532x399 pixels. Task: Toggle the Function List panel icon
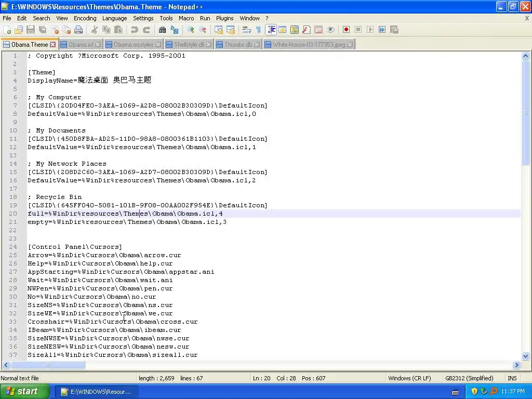[x=307, y=30]
